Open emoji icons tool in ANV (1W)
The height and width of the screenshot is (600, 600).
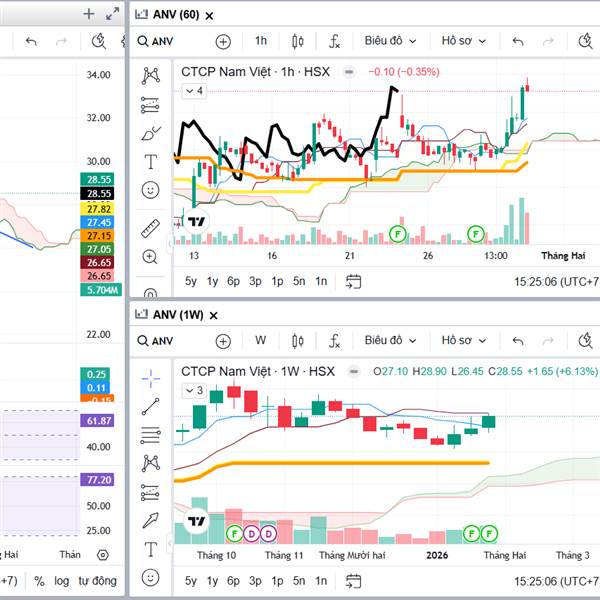click(150, 577)
